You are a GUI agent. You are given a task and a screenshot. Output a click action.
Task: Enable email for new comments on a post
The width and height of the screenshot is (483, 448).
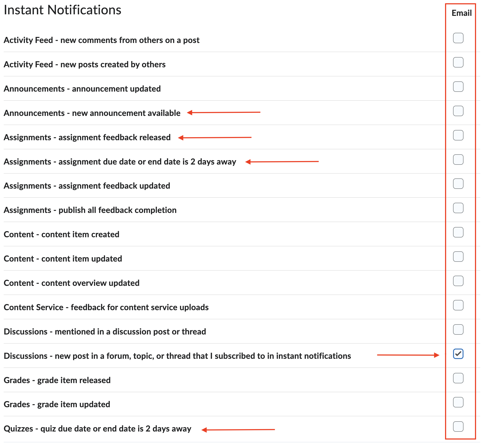click(458, 38)
